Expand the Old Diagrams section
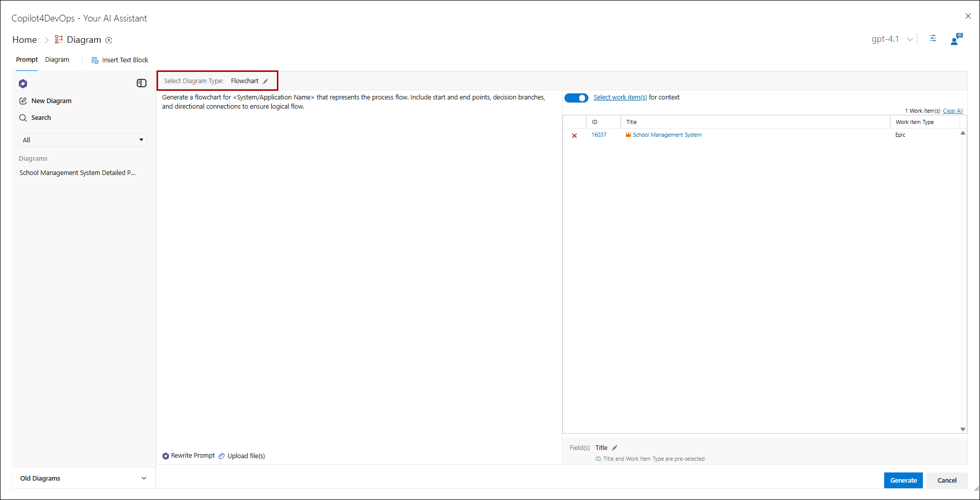The width and height of the screenshot is (980, 500). [84, 479]
